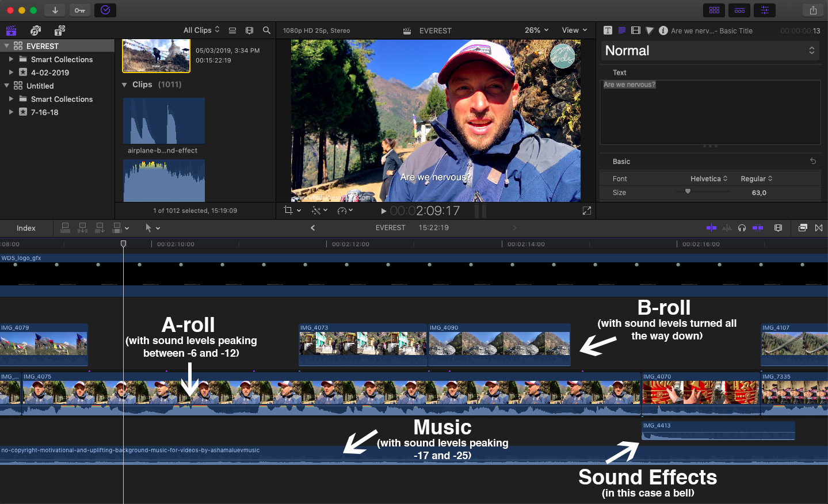This screenshot has width=828, height=504.
Task: Open the Regular font style dropdown
Action: (x=756, y=179)
